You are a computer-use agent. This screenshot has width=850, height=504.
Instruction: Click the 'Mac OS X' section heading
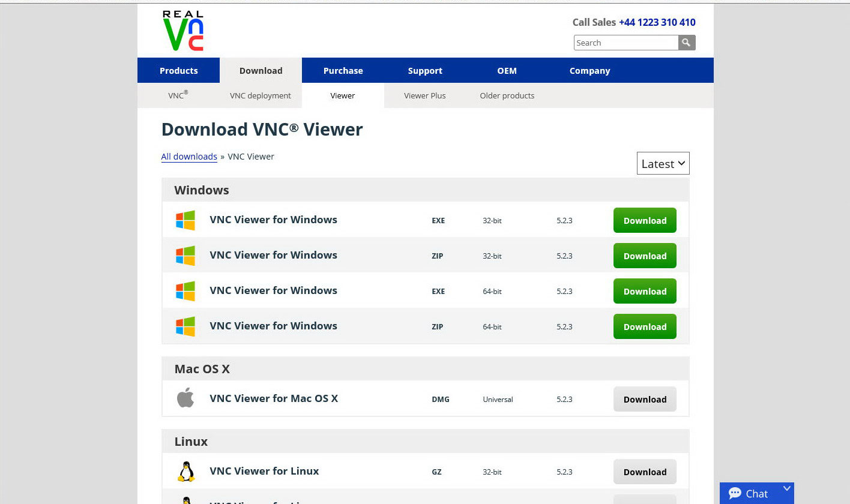[202, 368]
